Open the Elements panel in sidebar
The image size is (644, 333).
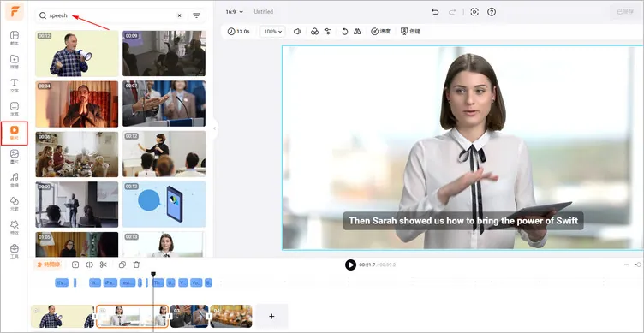click(15, 204)
